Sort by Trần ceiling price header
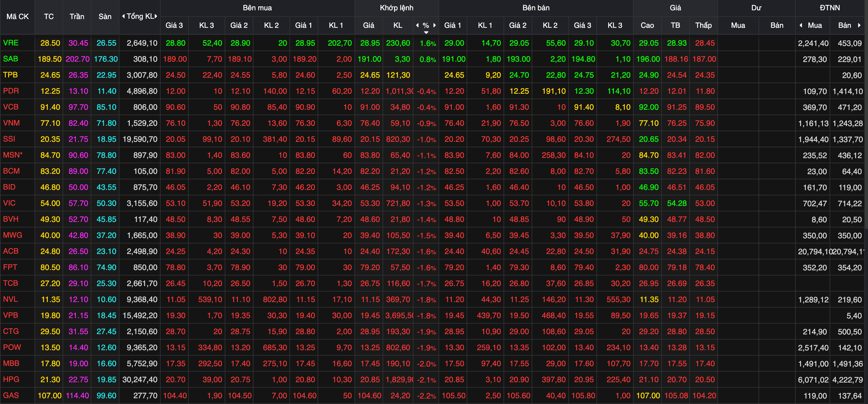Viewport: 868px width, 404px height. click(77, 17)
